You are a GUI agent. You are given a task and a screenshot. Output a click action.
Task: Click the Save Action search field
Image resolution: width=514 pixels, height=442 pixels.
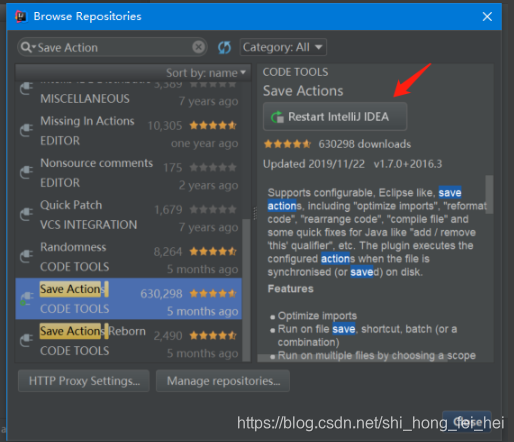[x=112, y=47]
